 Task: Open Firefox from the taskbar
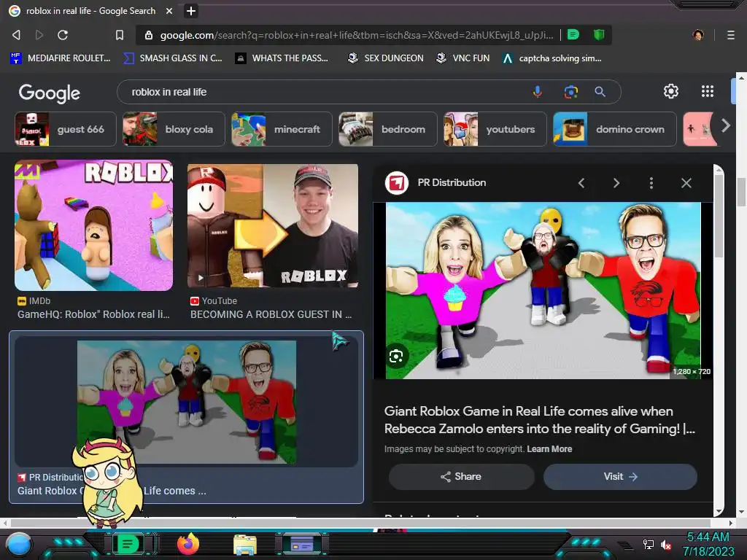[187, 544]
